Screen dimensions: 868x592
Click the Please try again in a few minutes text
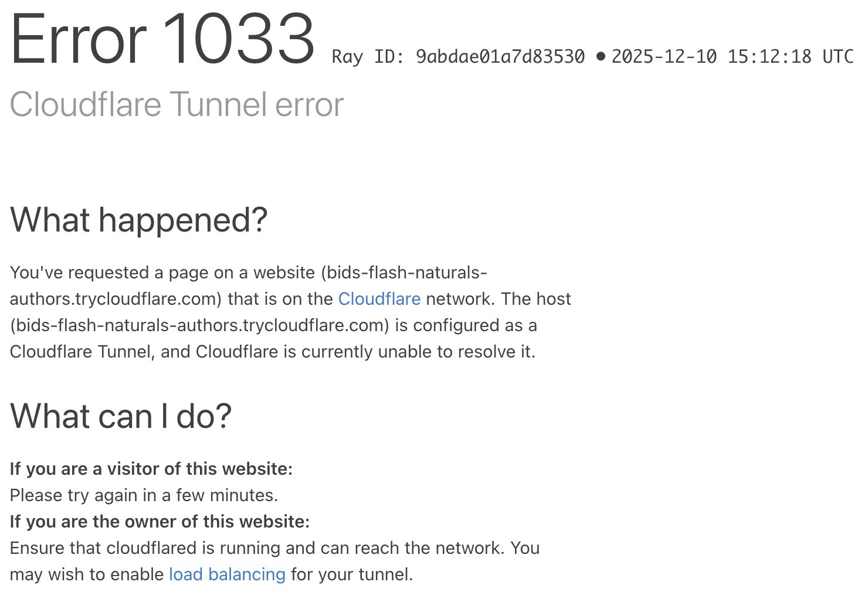(x=144, y=495)
